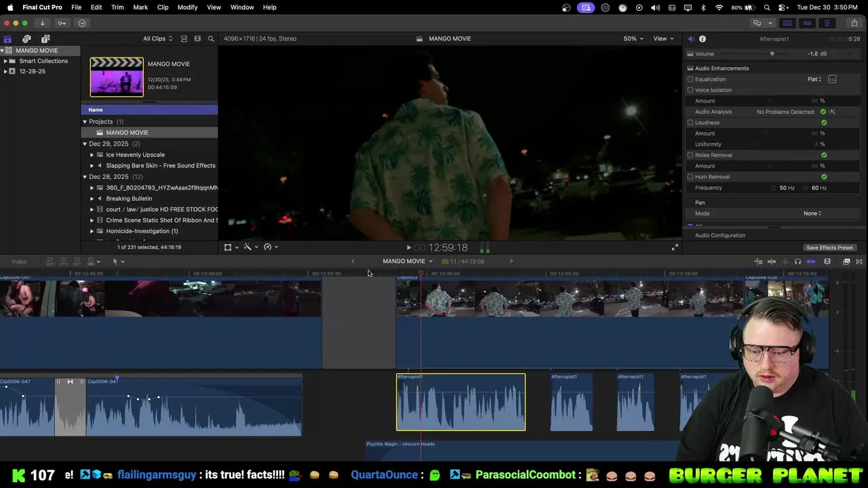This screenshot has height=488, width=868.
Task: Open the Import Media arrow button
Action: point(42,23)
